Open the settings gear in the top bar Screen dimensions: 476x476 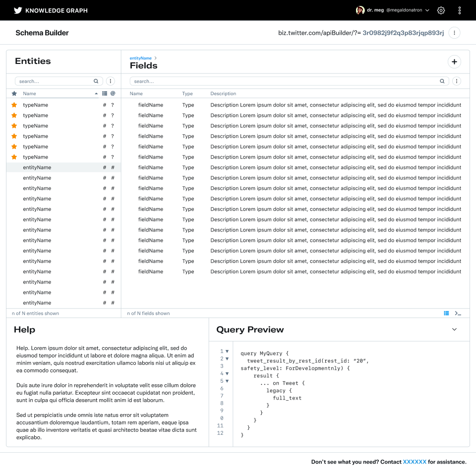441,10
